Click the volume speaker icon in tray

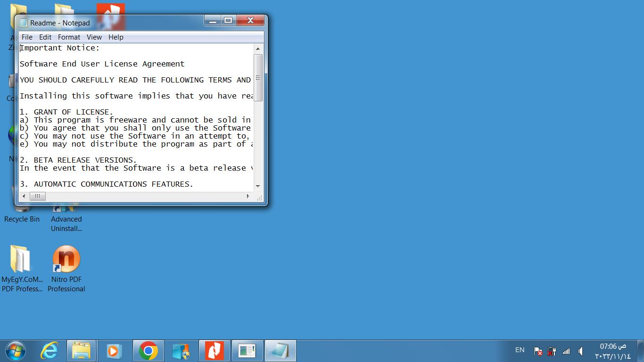(x=580, y=351)
